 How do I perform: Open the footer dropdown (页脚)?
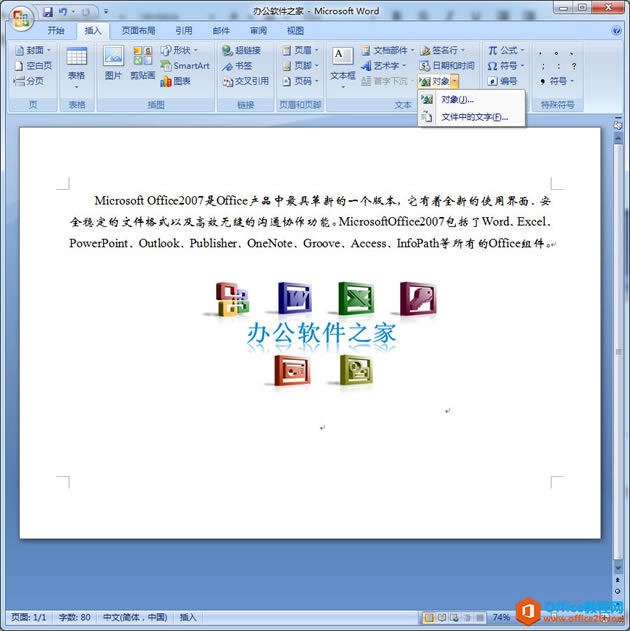click(x=301, y=66)
